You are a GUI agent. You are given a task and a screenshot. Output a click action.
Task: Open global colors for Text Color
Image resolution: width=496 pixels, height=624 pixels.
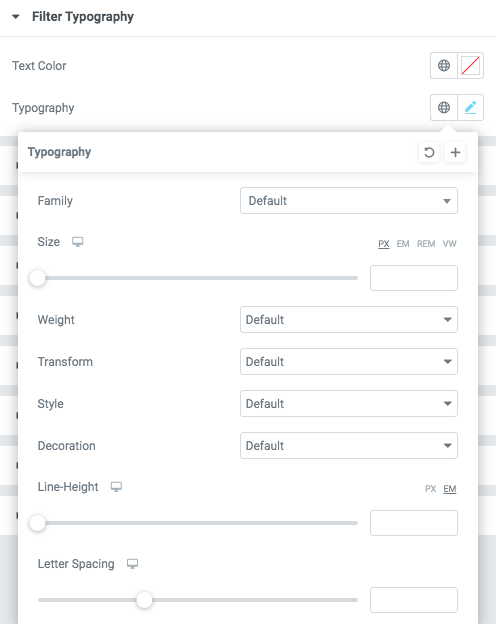[x=444, y=65]
